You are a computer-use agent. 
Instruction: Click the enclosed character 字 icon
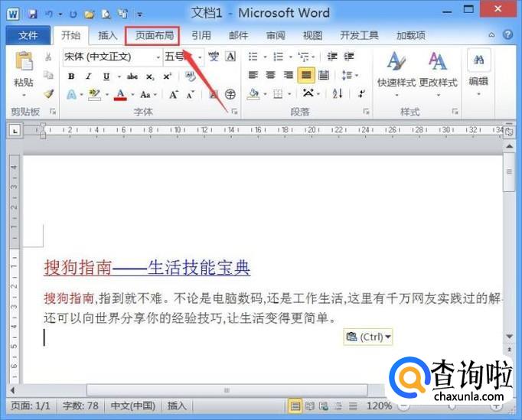coord(230,95)
